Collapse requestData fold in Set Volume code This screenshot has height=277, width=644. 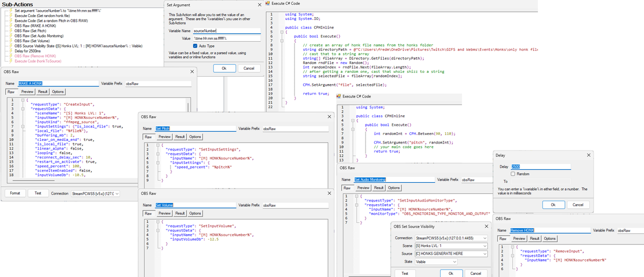(x=158, y=230)
